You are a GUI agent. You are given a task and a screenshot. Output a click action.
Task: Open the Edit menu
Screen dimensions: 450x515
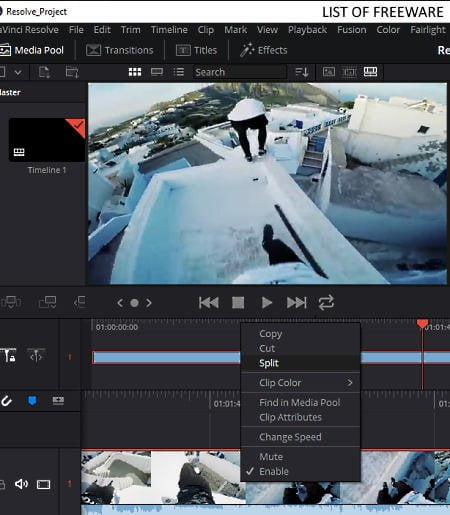(102, 30)
